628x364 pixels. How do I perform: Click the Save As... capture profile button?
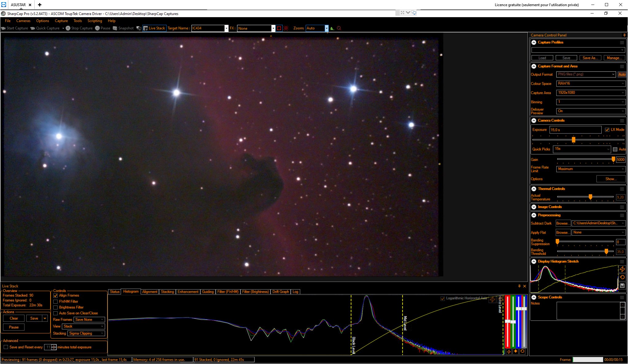[590, 58]
